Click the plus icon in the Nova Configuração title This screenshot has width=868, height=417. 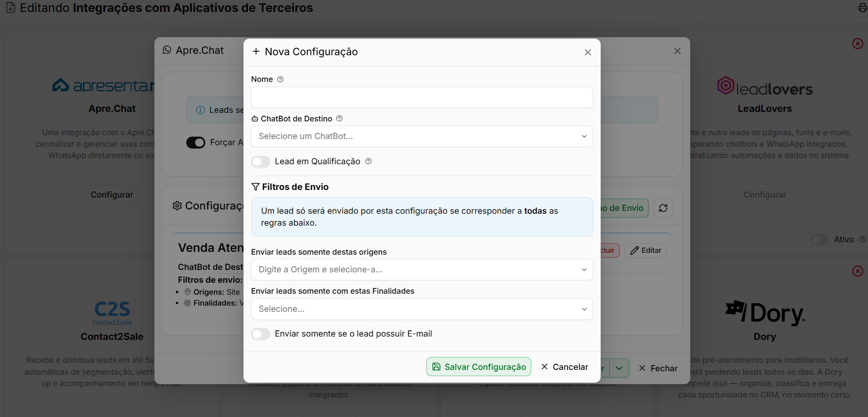(256, 51)
